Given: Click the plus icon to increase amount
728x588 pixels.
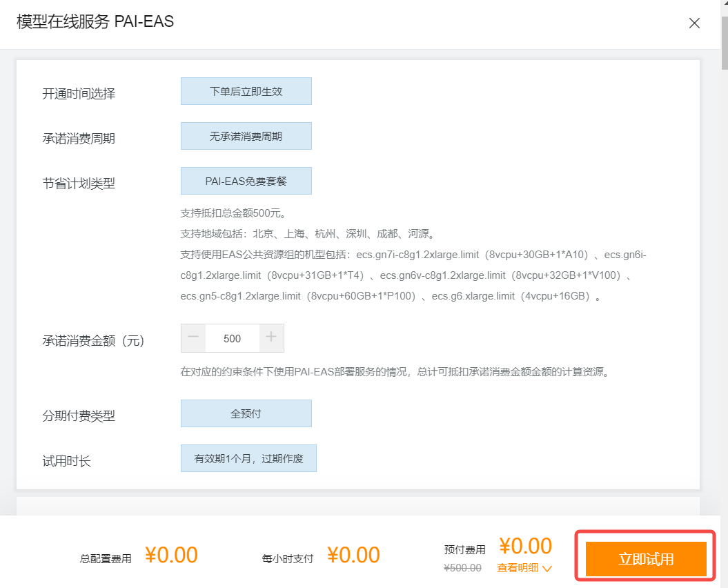Looking at the screenshot, I should [271, 337].
